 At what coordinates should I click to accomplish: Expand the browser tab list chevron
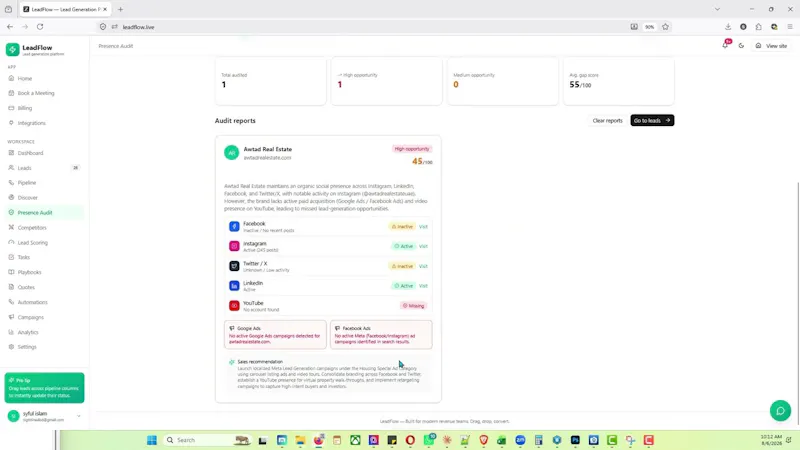click(x=717, y=9)
